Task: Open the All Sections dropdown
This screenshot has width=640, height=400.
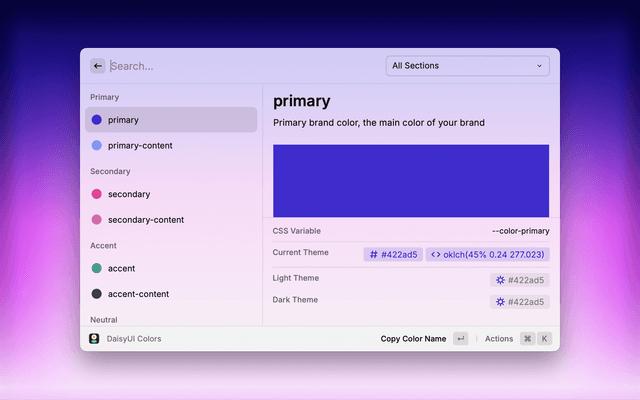Action: click(467, 66)
